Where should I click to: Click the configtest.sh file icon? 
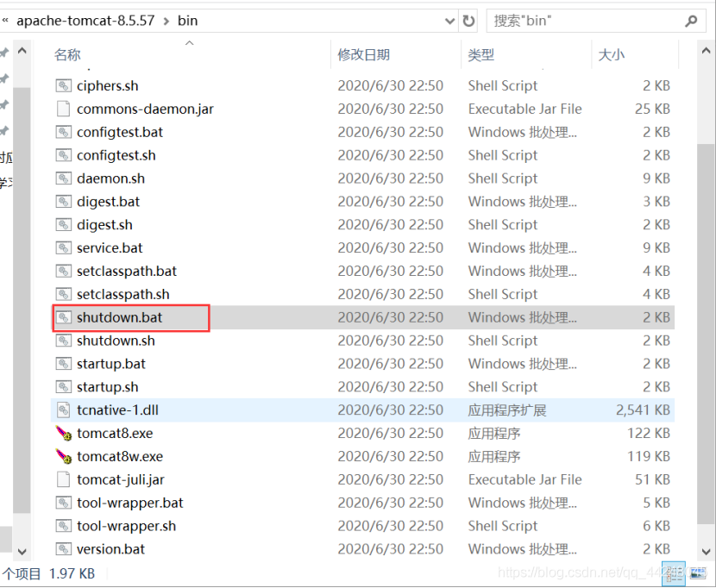[x=64, y=155]
